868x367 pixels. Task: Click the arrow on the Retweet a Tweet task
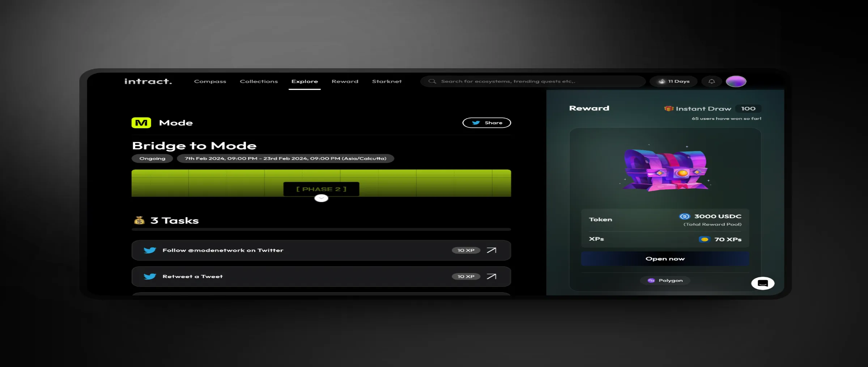click(x=492, y=276)
